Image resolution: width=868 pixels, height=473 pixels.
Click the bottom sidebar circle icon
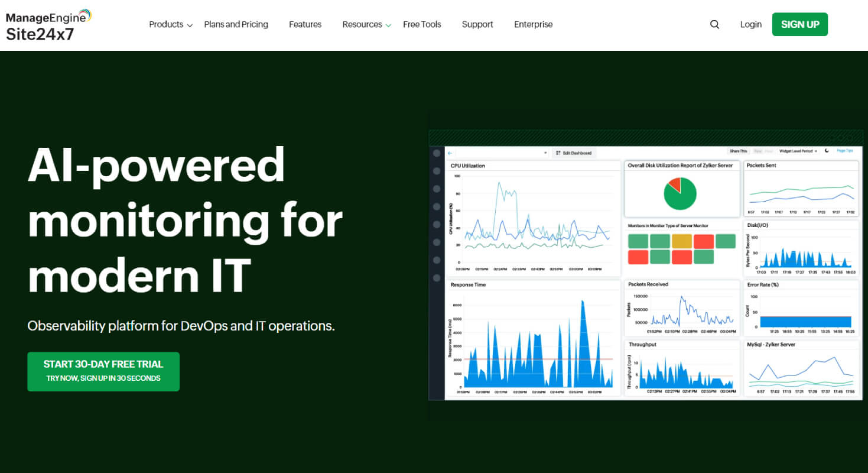click(437, 278)
